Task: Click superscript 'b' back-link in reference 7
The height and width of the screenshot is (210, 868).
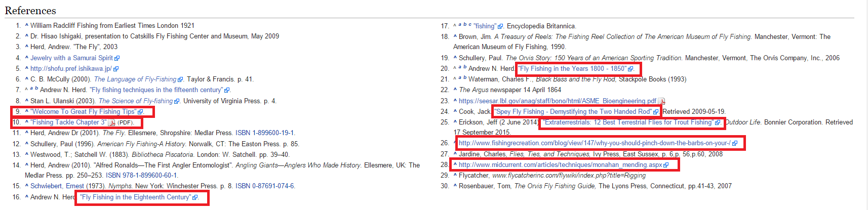Action: click(36, 88)
